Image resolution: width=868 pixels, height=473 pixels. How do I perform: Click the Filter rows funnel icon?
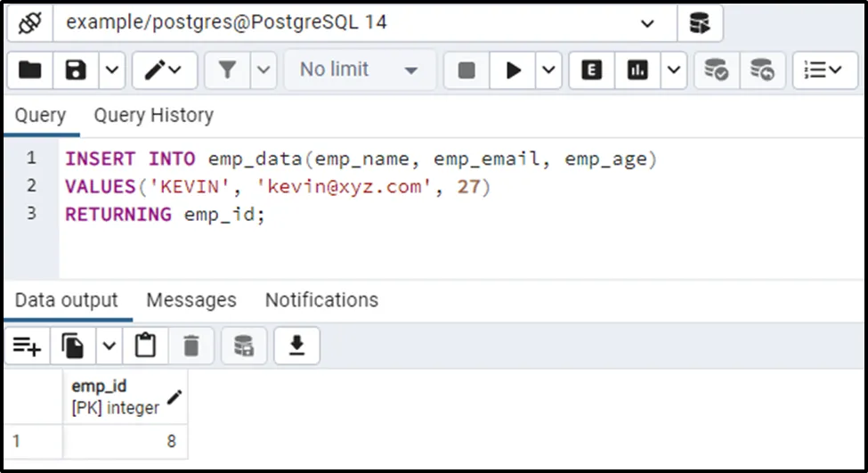[x=227, y=70]
